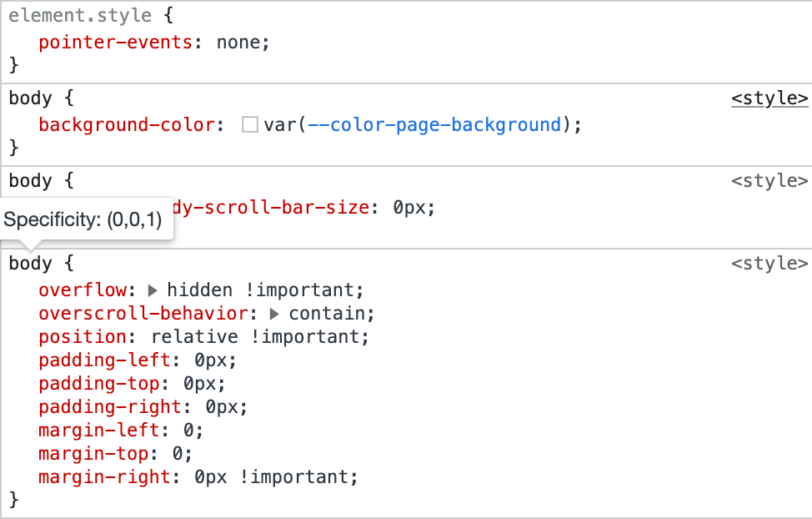Viewport: 812px width, 519px height.
Task: Edit the pointer-events value none
Action: click(x=237, y=42)
